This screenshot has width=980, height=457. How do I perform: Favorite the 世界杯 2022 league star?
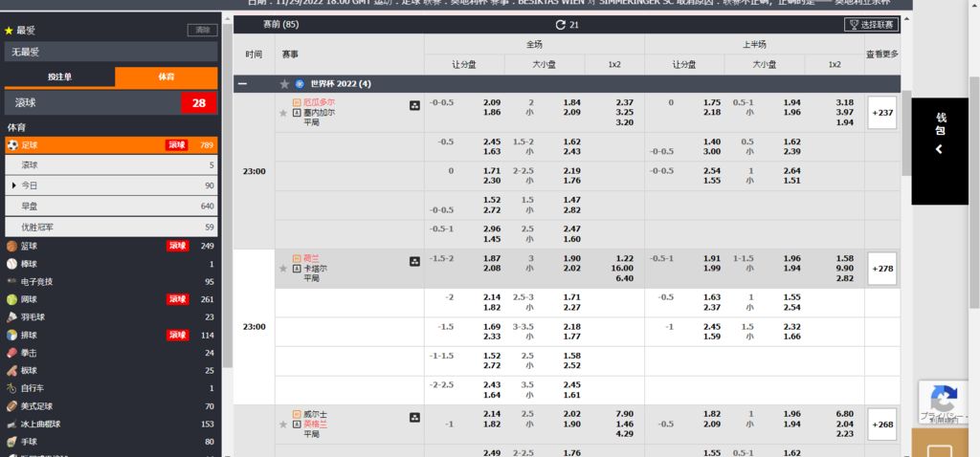[284, 84]
